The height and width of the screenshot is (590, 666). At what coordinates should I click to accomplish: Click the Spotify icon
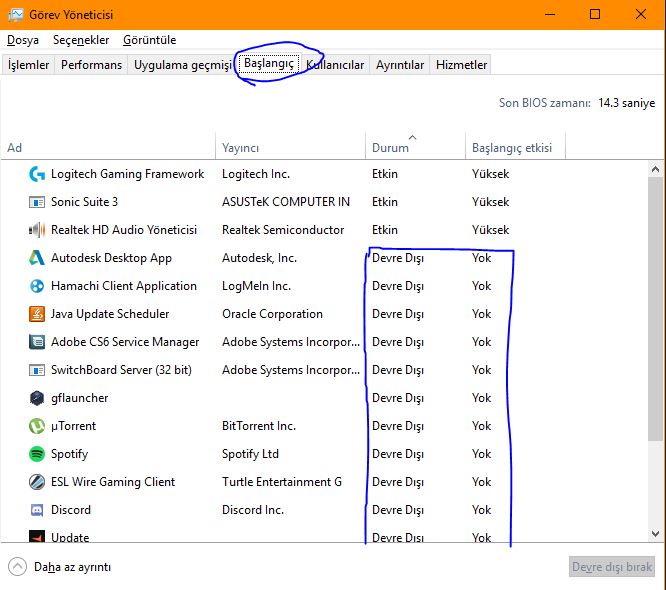[37, 454]
